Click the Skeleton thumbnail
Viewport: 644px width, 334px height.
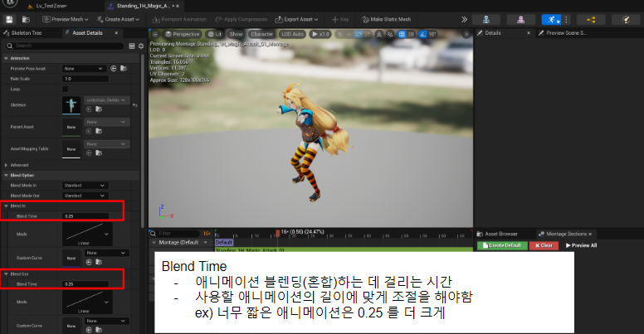tap(71, 105)
